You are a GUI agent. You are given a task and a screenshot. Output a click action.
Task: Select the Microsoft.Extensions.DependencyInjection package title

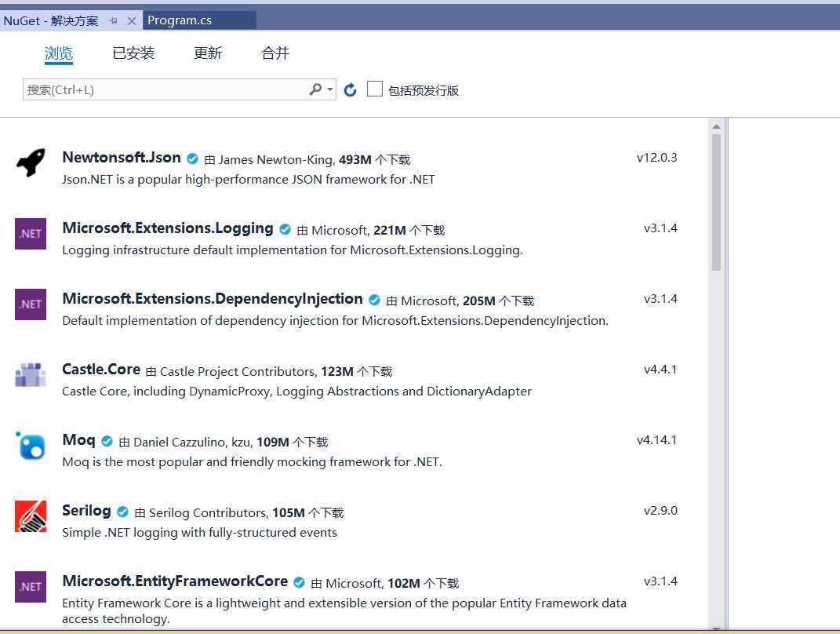point(213,299)
